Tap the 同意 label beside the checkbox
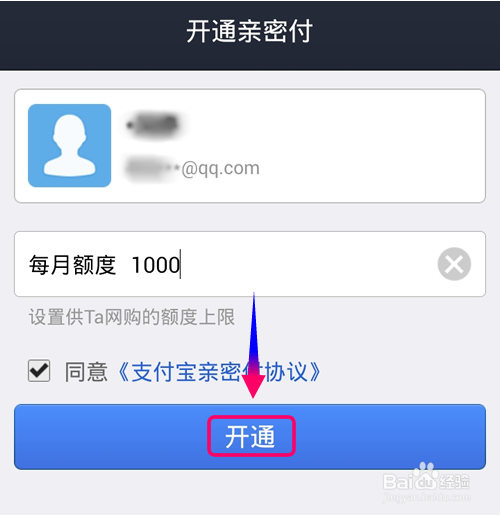This screenshot has height=515, width=500. (86, 372)
